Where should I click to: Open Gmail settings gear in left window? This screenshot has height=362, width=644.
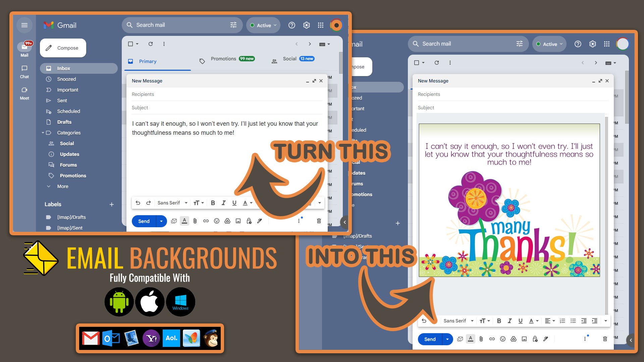click(307, 25)
